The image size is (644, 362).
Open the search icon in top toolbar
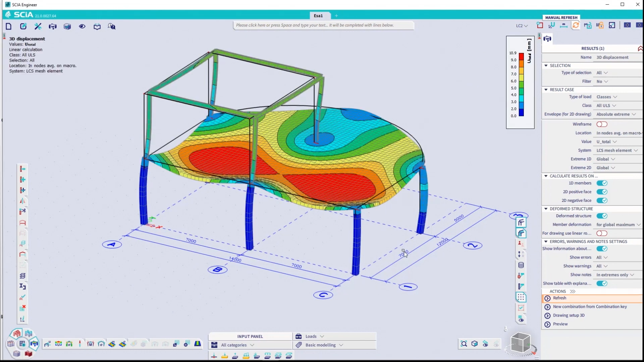click(x=112, y=26)
